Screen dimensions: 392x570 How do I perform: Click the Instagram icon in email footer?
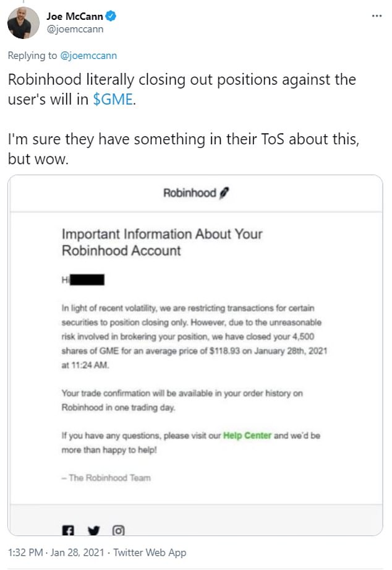pos(118,530)
